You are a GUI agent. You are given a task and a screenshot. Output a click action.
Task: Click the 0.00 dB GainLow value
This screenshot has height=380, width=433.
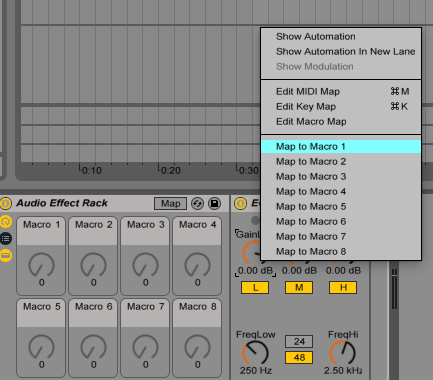point(255,270)
